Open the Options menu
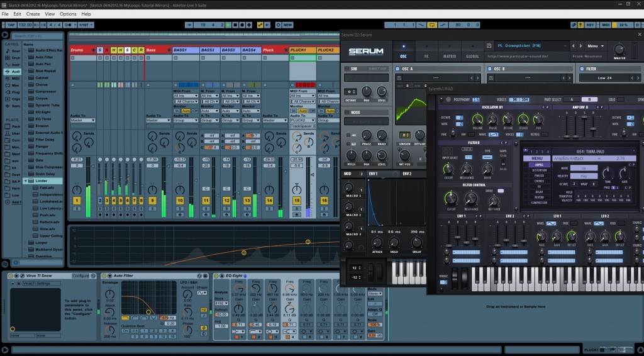The image size is (644, 356). [68, 14]
